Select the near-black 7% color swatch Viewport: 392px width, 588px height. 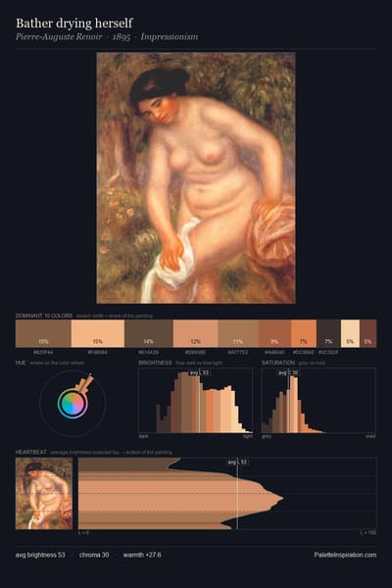point(328,333)
